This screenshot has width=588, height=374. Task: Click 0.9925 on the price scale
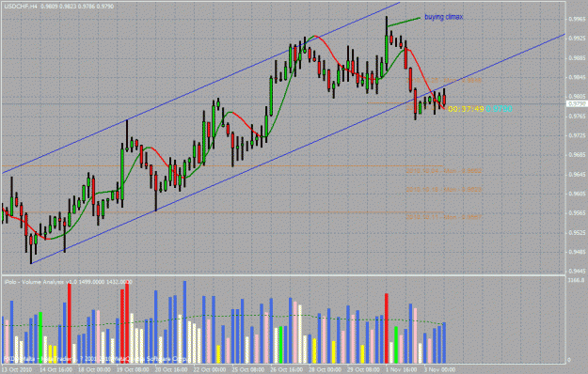click(577, 39)
